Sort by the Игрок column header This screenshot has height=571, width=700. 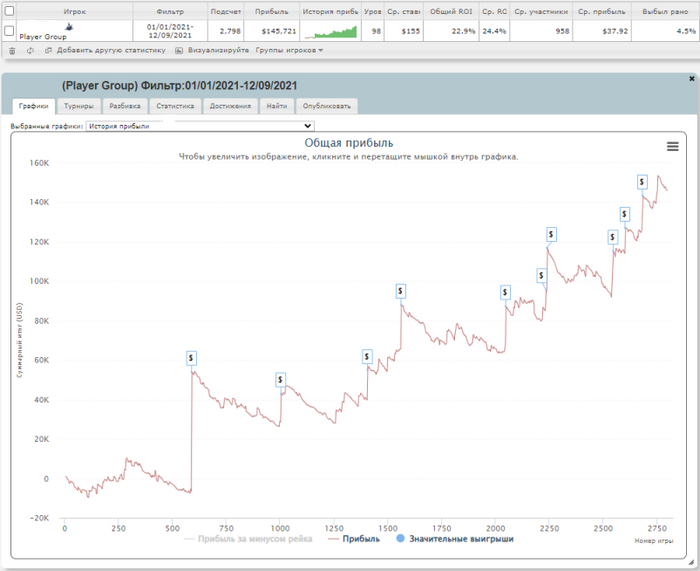click(x=75, y=12)
